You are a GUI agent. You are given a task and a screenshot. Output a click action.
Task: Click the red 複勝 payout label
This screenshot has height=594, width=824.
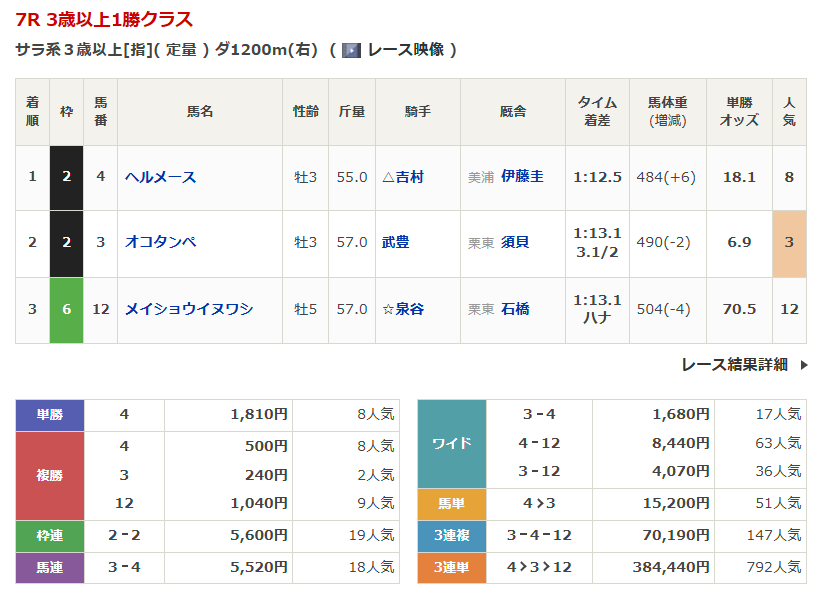pyautogui.click(x=50, y=475)
